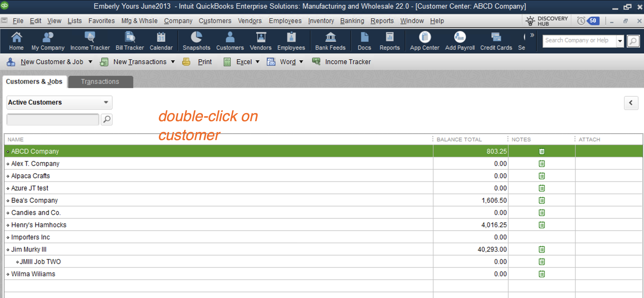
Task: Open the Discovery Hub lightbulb
Action: 531,21
